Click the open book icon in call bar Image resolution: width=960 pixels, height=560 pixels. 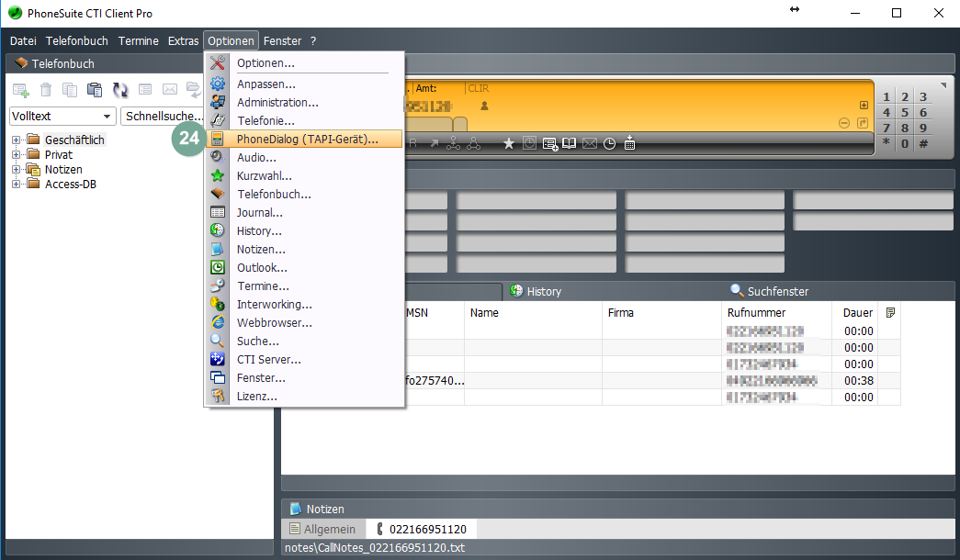(570, 143)
